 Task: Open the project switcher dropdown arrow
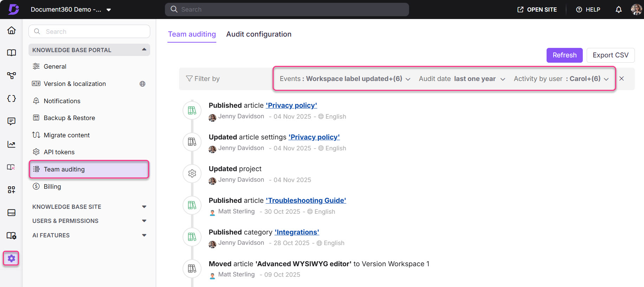[x=109, y=10]
